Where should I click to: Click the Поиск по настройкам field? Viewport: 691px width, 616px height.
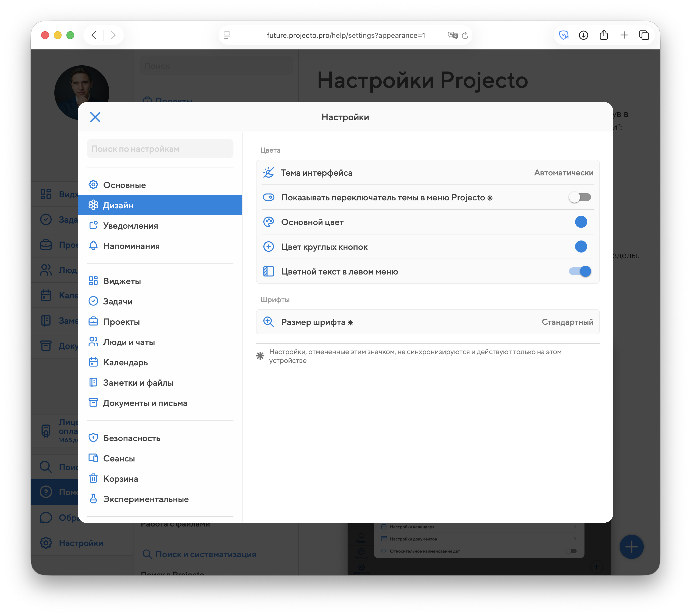160,149
